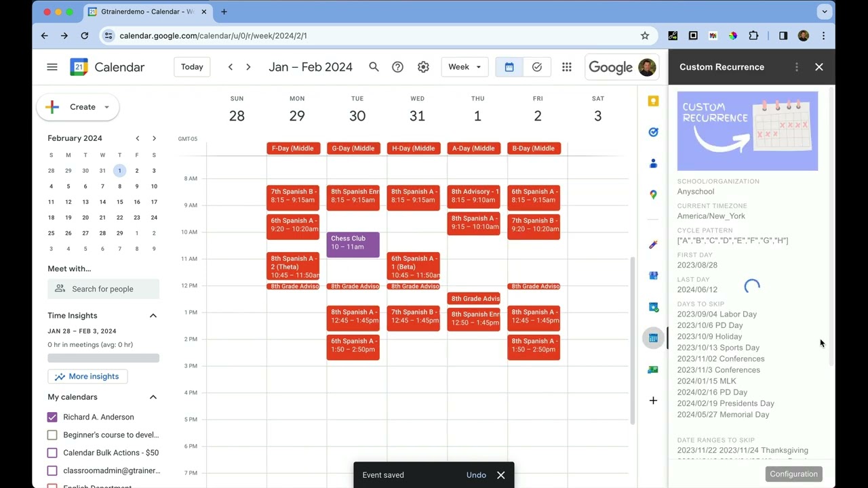The image size is (868, 488).
Task: Click the search magnifier icon
Action: (374, 67)
